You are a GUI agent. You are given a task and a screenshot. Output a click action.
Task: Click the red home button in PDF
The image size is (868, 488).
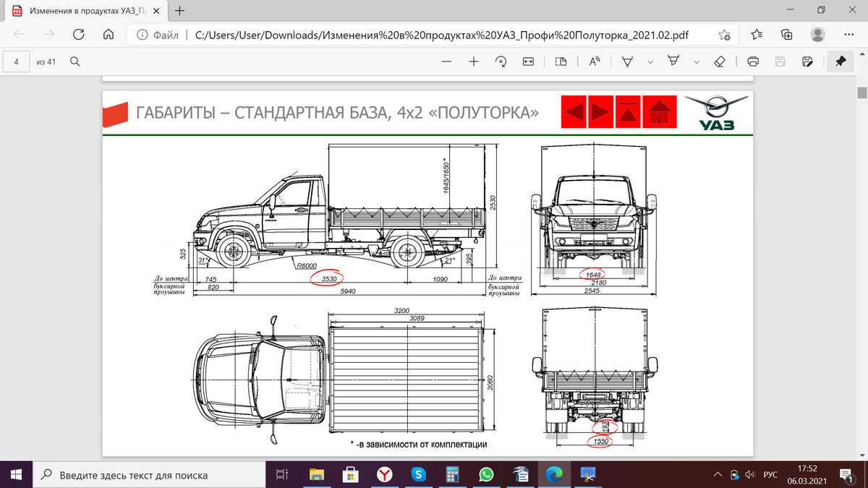659,112
